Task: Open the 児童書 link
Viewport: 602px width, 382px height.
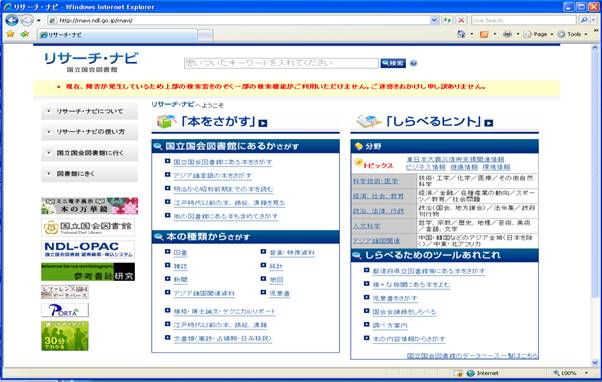Action: pos(280,293)
